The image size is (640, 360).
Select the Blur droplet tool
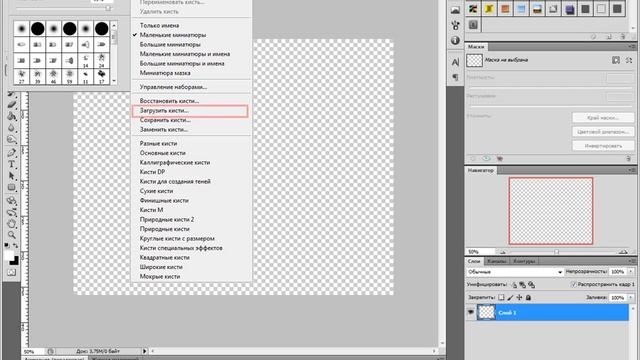click(x=11, y=128)
